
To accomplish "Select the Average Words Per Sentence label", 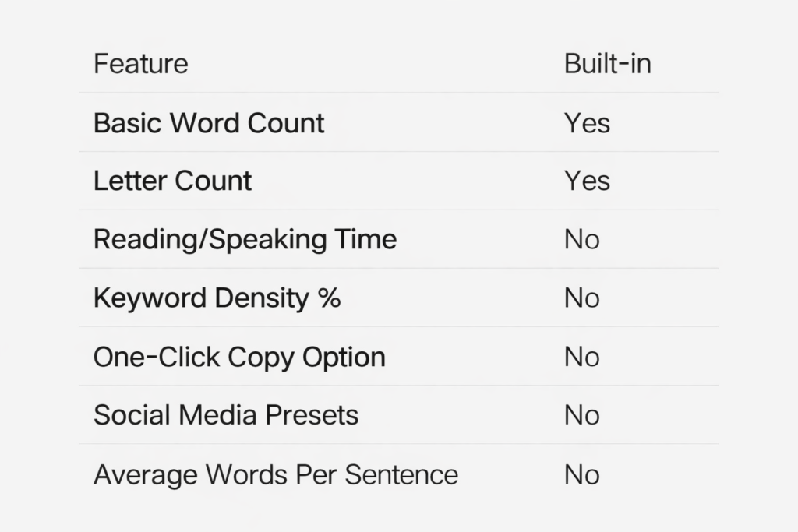I will pos(275,474).
